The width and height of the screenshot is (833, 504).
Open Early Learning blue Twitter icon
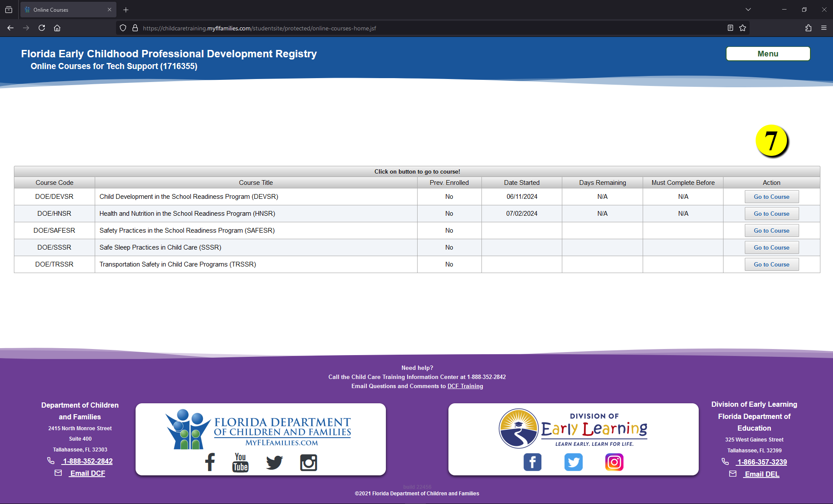click(x=574, y=462)
